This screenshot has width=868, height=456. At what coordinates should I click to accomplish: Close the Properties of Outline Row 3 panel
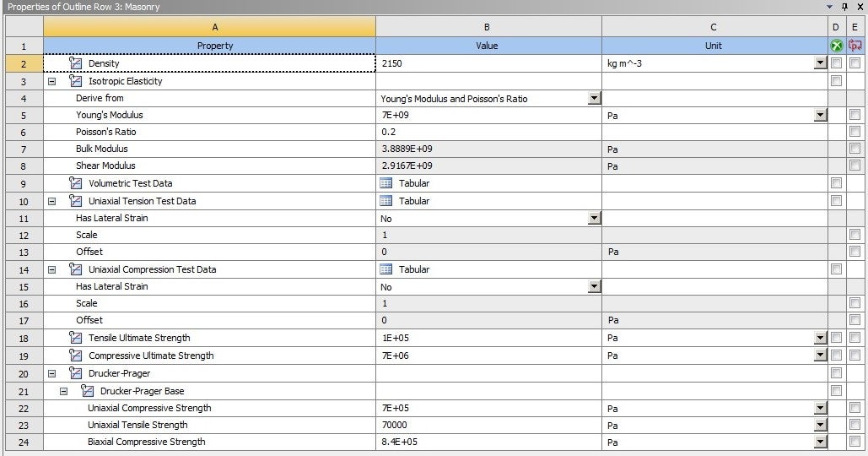860,7
